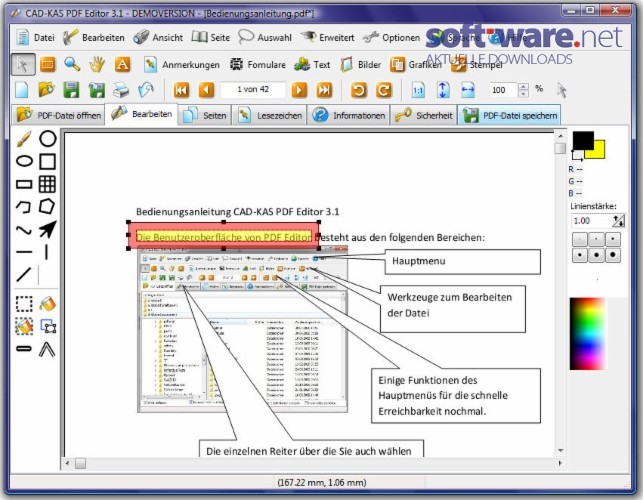The width and height of the screenshot is (643, 500).
Task: Click the Anmerkungen toolbar button
Action: (x=181, y=64)
